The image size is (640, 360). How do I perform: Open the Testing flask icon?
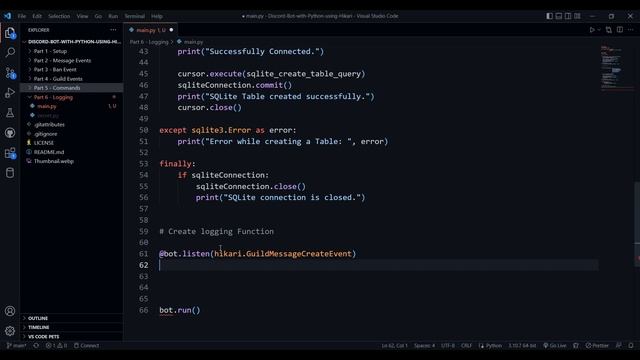pos(10,113)
